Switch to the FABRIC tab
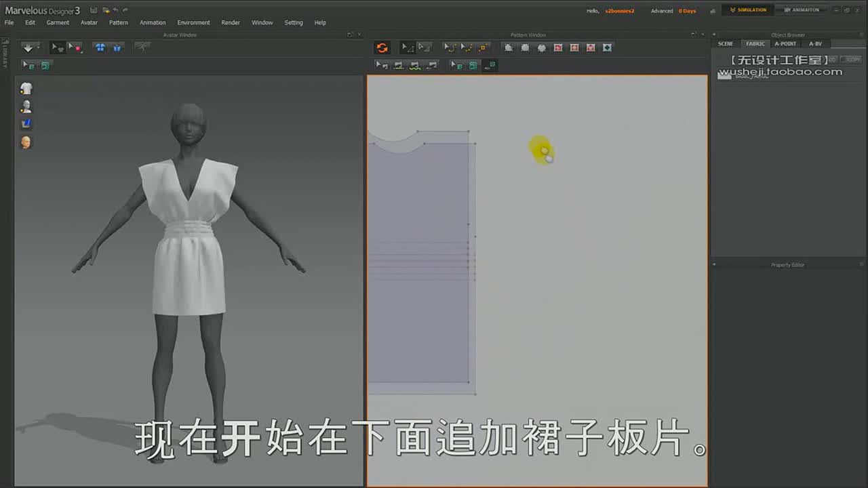The image size is (868, 488). (x=755, y=43)
